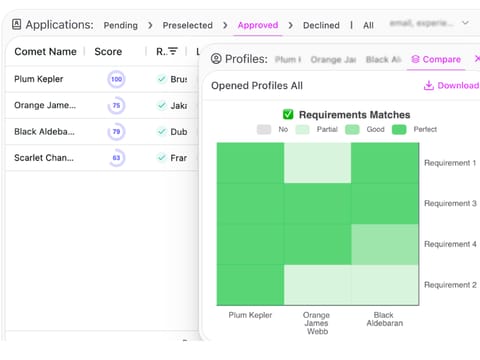Click the score 100 circle
The height and width of the screenshot is (360, 480).
tap(116, 79)
